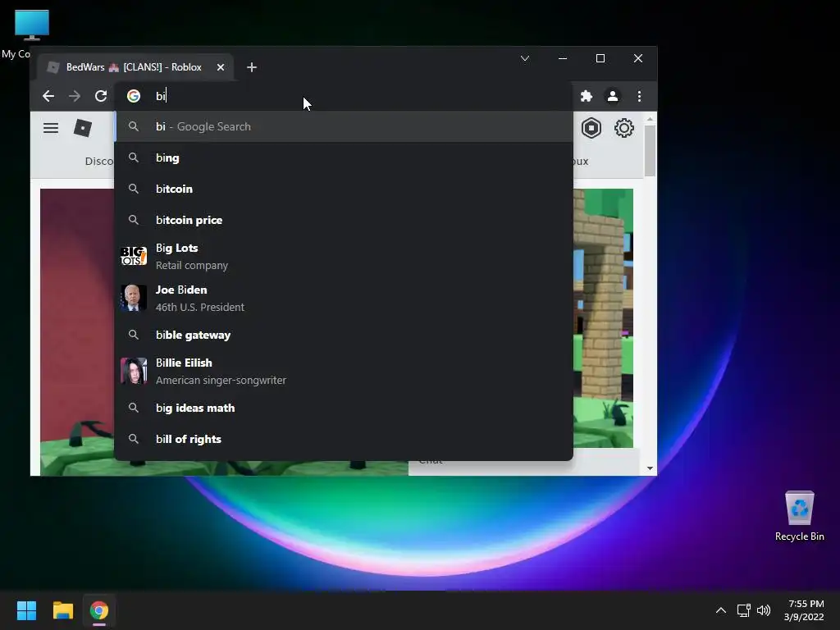Click the forward navigation arrow
840x630 pixels.
coord(75,96)
